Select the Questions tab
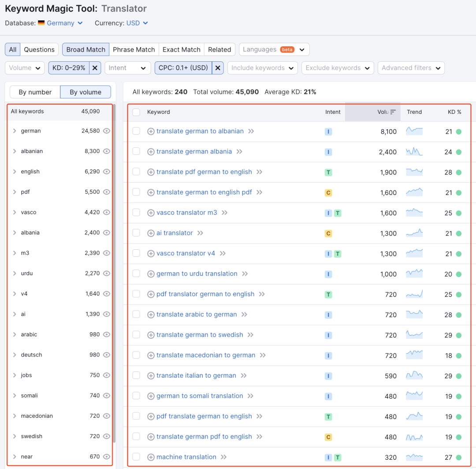Screen dimensions: 476x469 click(x=39, y=49)
